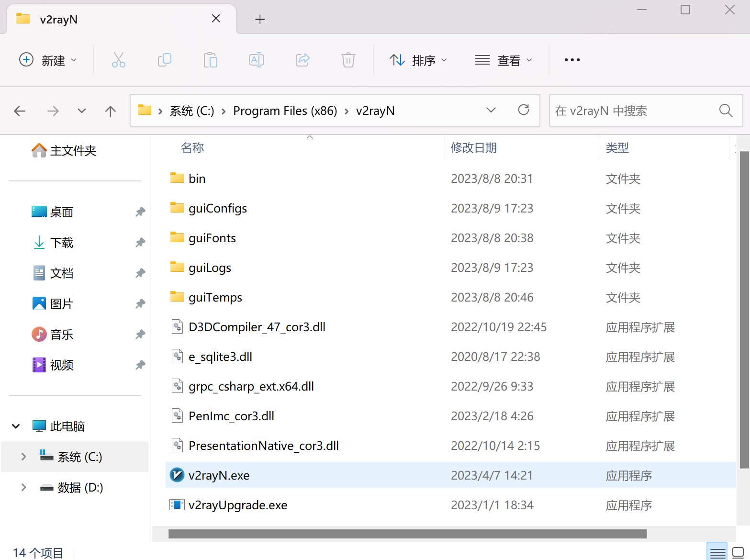This screenshot has height=560, width=750.
Task: Expand chevron after Program Files (x86)
Action: point(347,111)
